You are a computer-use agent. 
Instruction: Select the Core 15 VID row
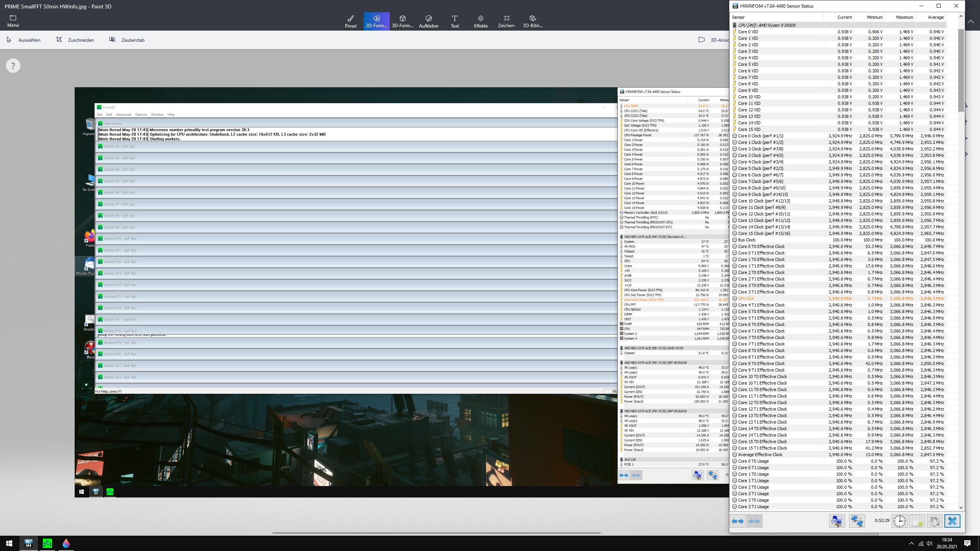pyautogui.click(x=838, y=129)
